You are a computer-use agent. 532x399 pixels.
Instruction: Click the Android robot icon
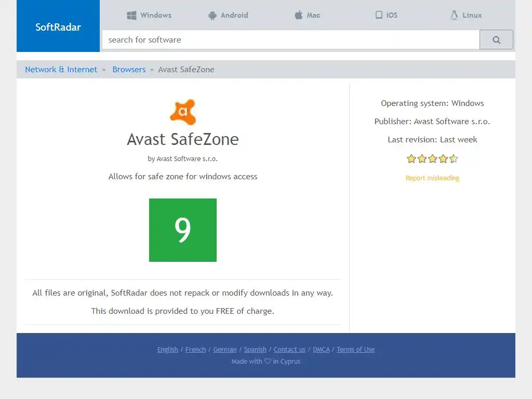(x=212, y=15)
